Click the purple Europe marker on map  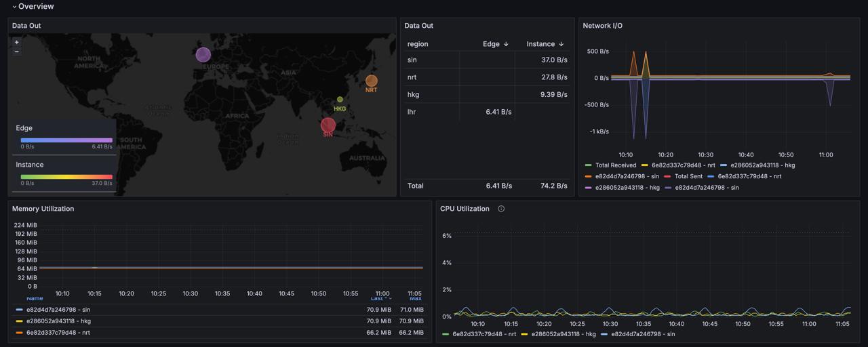tap(203, 55)
